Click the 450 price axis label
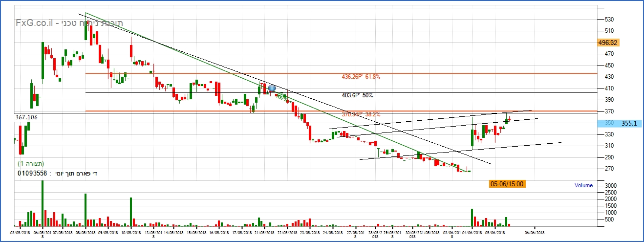The width and height of the screenshot is (644, 242). (609, 66)
